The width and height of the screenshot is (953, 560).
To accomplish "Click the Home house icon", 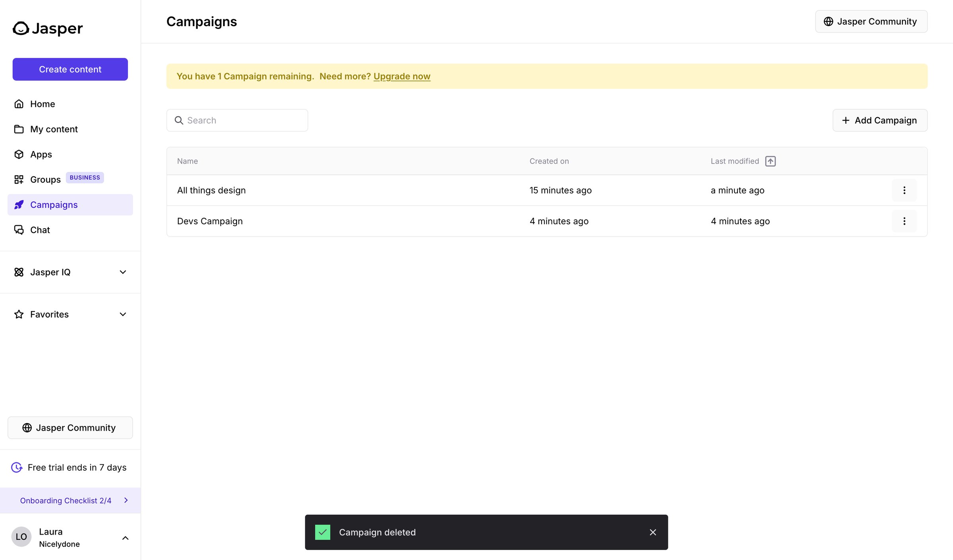I will point(19,104).
